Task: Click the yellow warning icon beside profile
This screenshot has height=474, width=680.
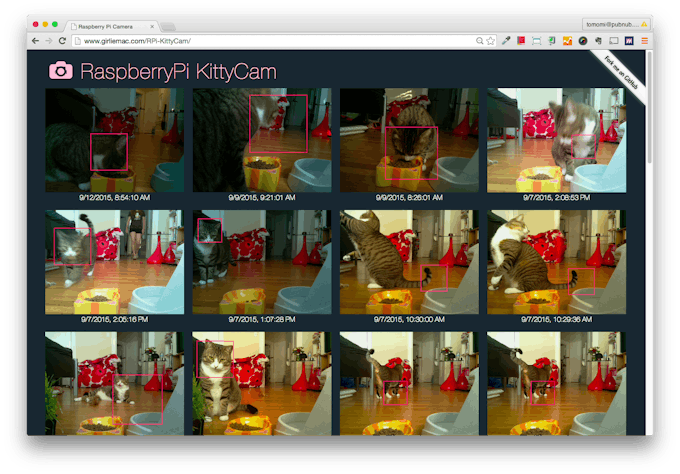Action: 644,24
